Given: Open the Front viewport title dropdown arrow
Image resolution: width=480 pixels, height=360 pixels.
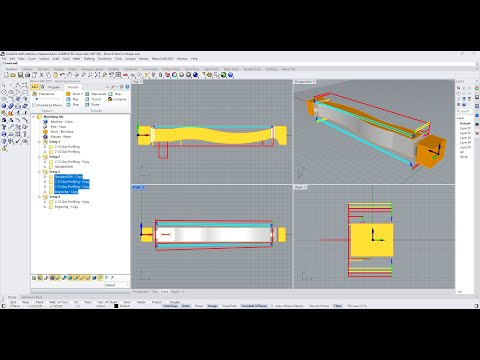Looking at the screenshot, I should tap(143, 187).
